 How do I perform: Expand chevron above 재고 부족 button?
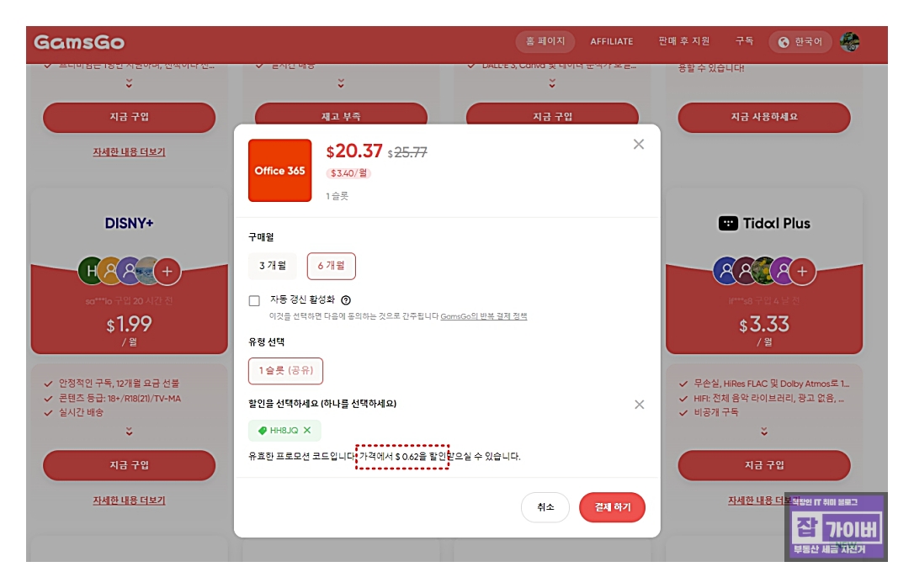(341, 84)
